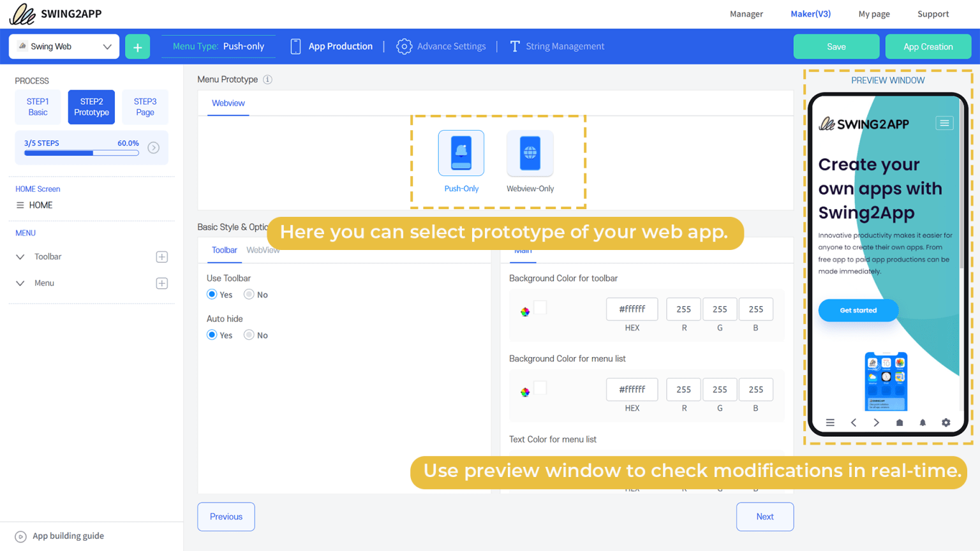This screenshot has width=980, height=551.
Task: Open String Management via the T icon
Action: 514,46
